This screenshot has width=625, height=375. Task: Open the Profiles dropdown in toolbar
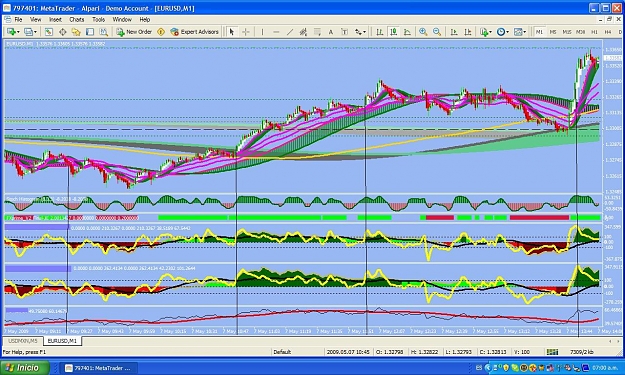click(x=30, y=32)
